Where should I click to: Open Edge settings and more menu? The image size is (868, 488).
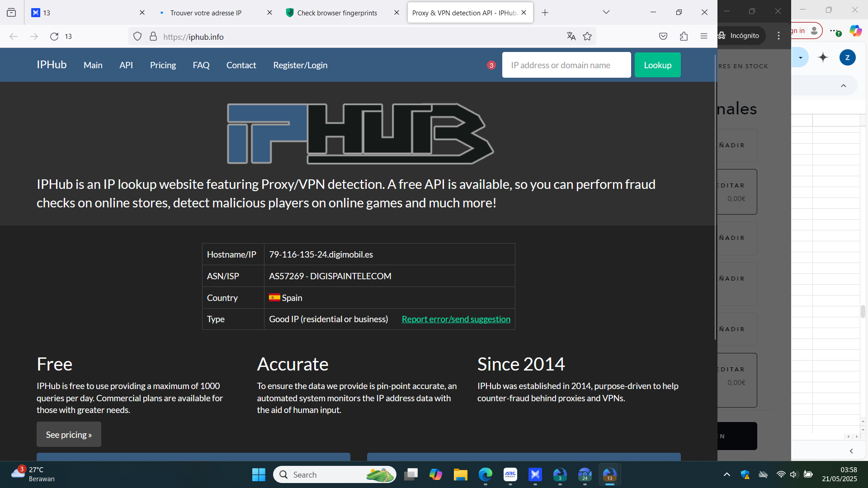pos(835,31)
